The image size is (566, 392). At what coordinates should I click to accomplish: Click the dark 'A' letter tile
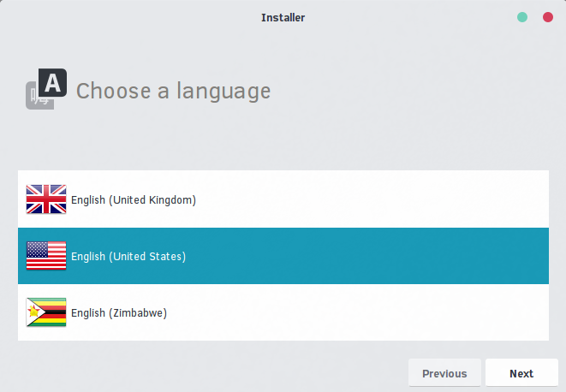coord(53,83)
